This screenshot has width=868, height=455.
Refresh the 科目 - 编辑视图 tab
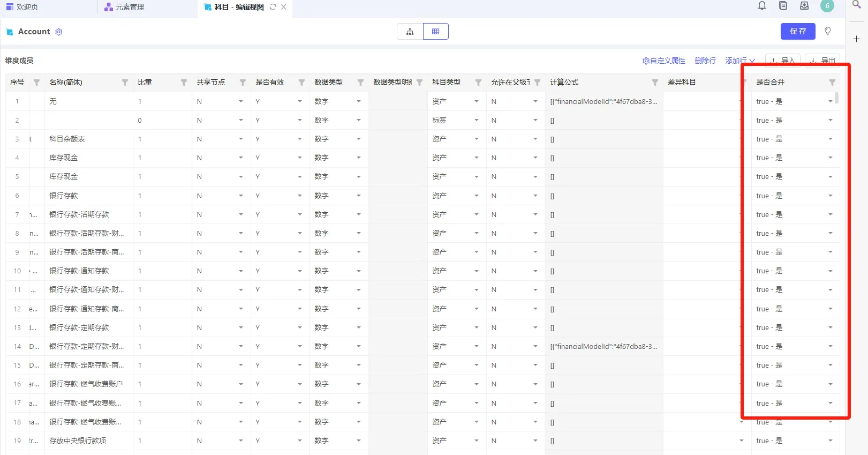click(x=273, y=7)
